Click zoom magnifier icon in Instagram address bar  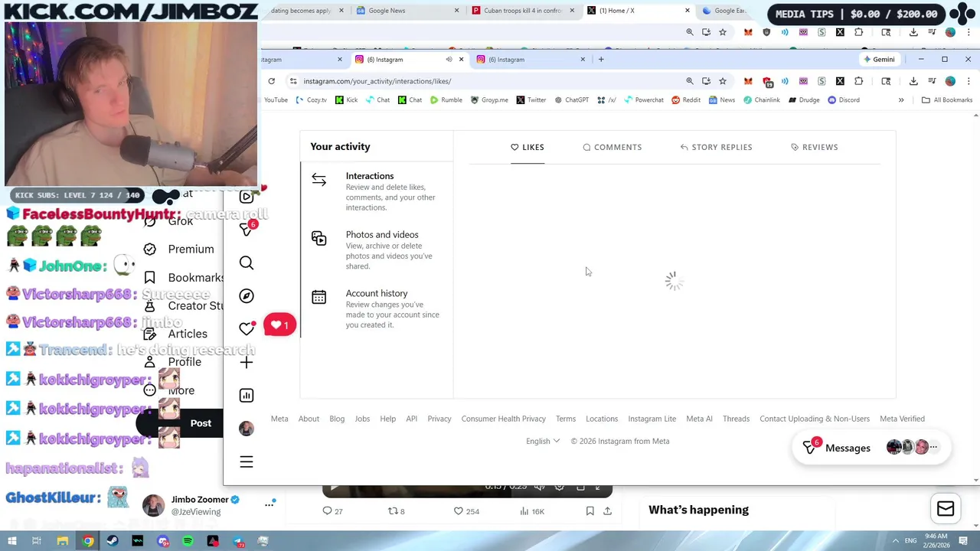[690, 81]
